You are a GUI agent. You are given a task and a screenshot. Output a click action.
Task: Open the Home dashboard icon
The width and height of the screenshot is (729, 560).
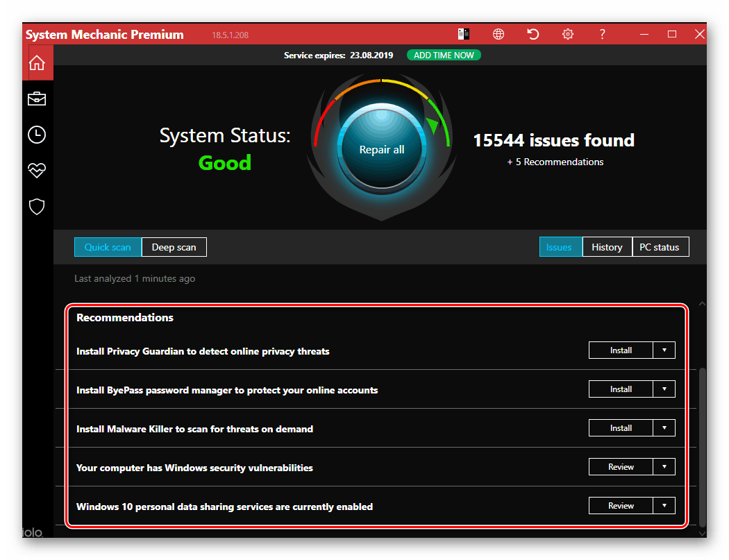pyautogui.click(x=37, y=62)
